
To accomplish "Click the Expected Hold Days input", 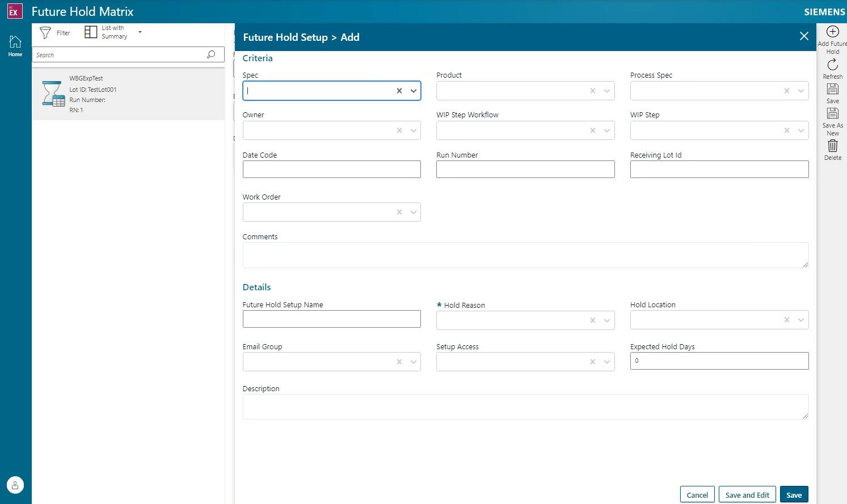I will click(x=719, y=361).
